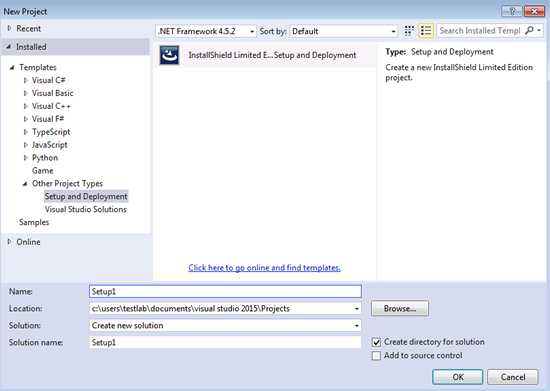Image resolution: width=550 pixels, height=391 pixels.
Task: Expand the Online section
Action: pos(9,242)
